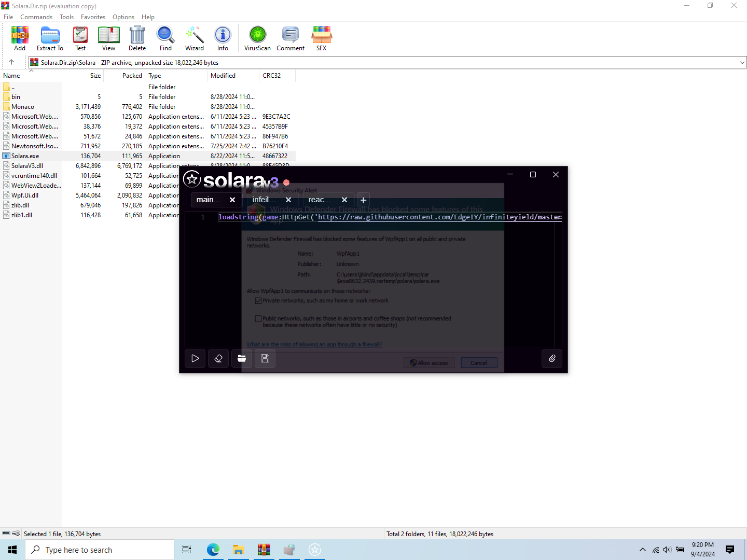Click the Add archive toolbar icon
The width and height of the screenshot is (747, 560).
pyautogui.click(x=20, y=38)
